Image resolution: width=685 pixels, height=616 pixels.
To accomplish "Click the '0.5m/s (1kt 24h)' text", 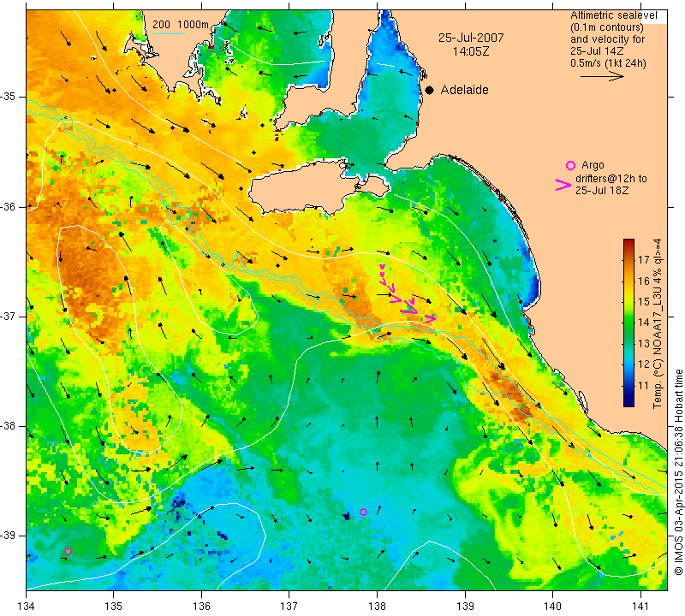I will [x=608, y=63].
